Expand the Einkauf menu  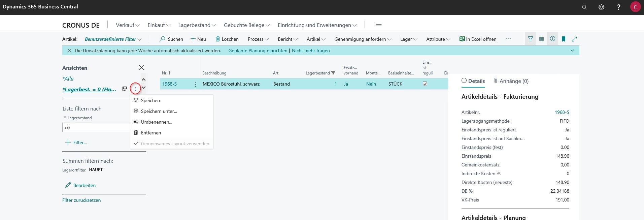click(x=159, y=25)
